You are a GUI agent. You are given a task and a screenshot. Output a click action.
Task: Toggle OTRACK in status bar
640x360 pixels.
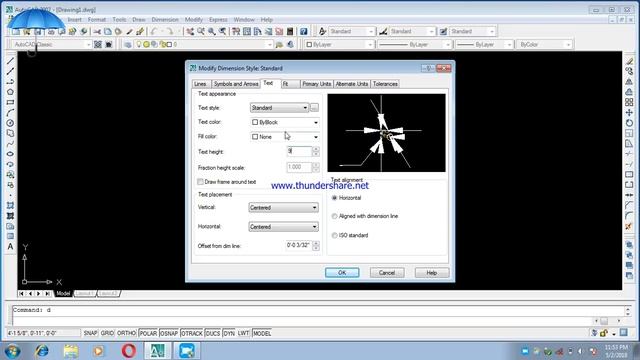(x=192, y=333)
